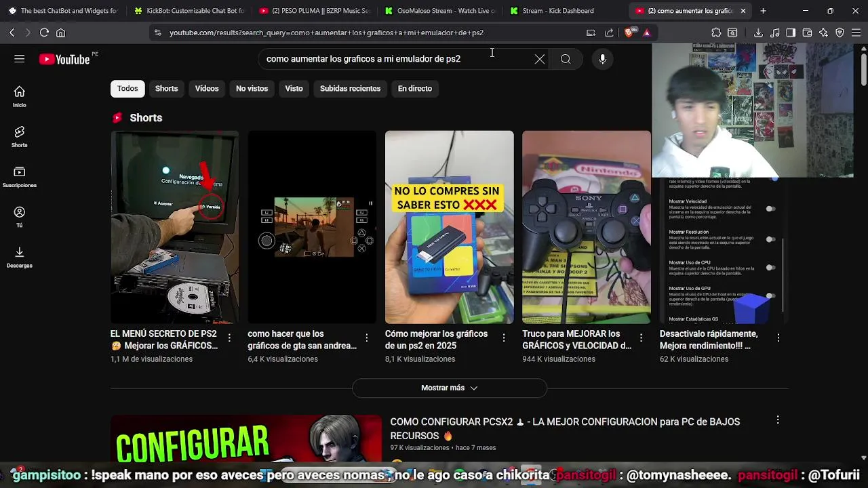
Task: Open options for Cómo mejorar los gráficos short
Action: (504, 338)
